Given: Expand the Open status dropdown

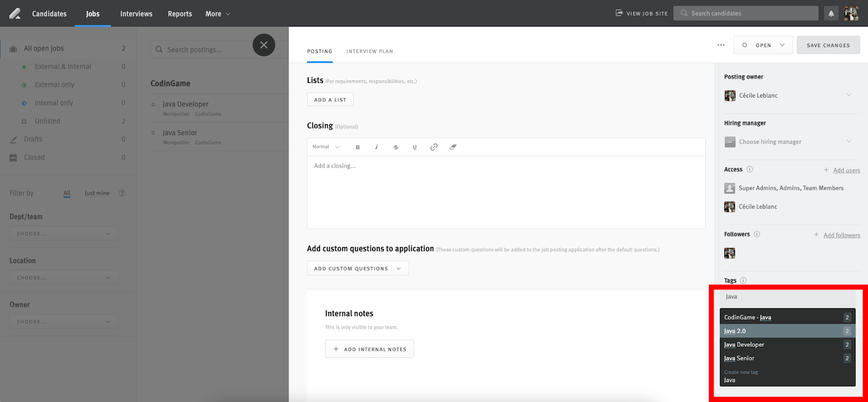Looking at the screenshot, I should click(763, 45).
